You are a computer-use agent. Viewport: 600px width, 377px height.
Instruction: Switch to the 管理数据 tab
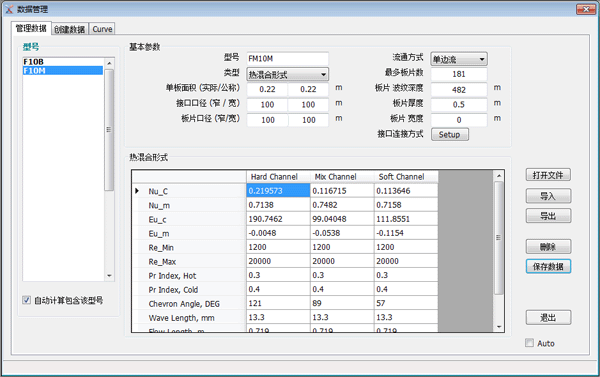click(31, 28)
